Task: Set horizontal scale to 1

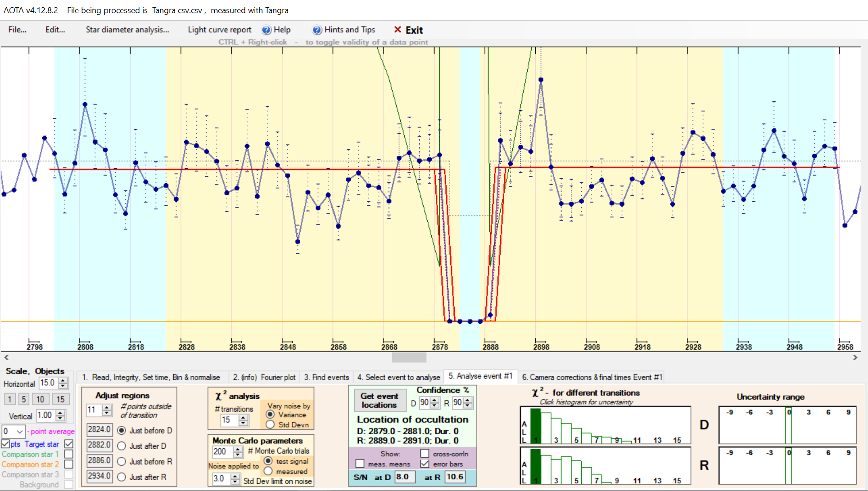Action: [x=9, y=399]
